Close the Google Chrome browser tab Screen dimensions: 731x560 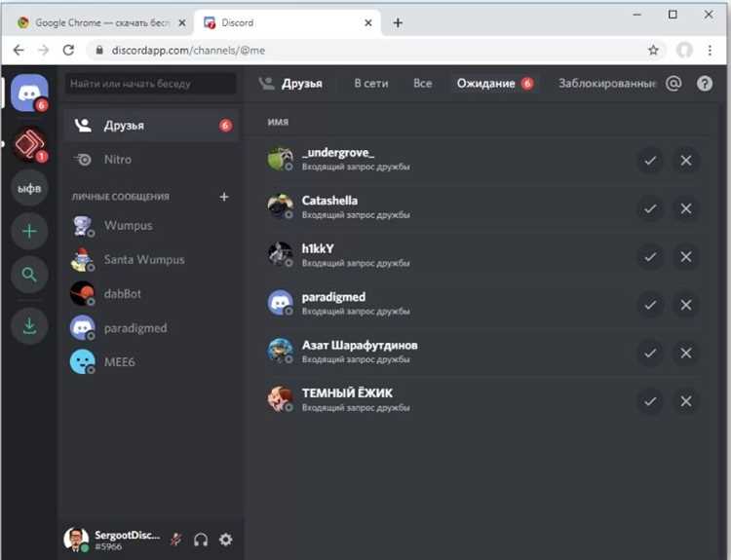[182, 22]
